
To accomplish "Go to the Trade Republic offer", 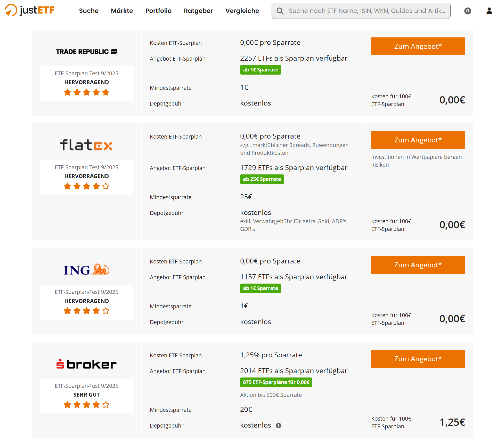I will coord(418,46).
